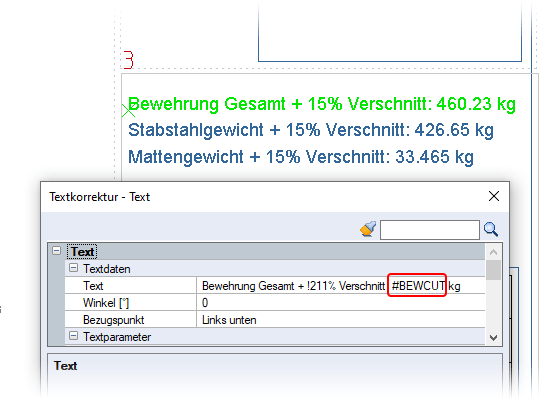Close the Textkorrektur dialog
Screen dimensions: 548x398
tap(493, 196)
